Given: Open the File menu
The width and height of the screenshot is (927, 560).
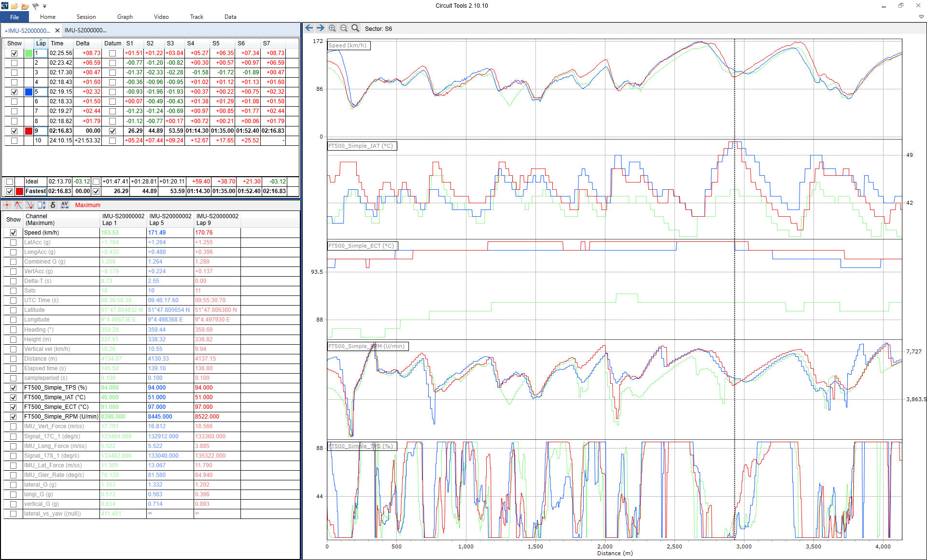Looking at the screenshot, I should point(14,17).
